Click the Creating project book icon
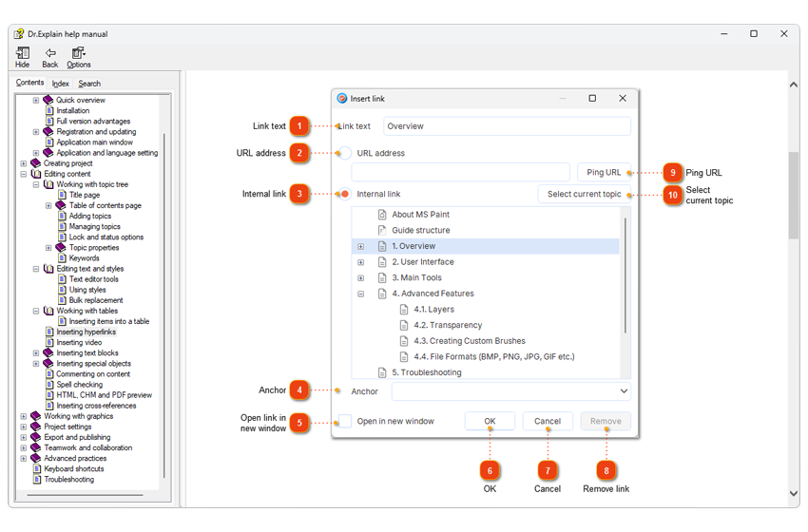 click(35, 163)
